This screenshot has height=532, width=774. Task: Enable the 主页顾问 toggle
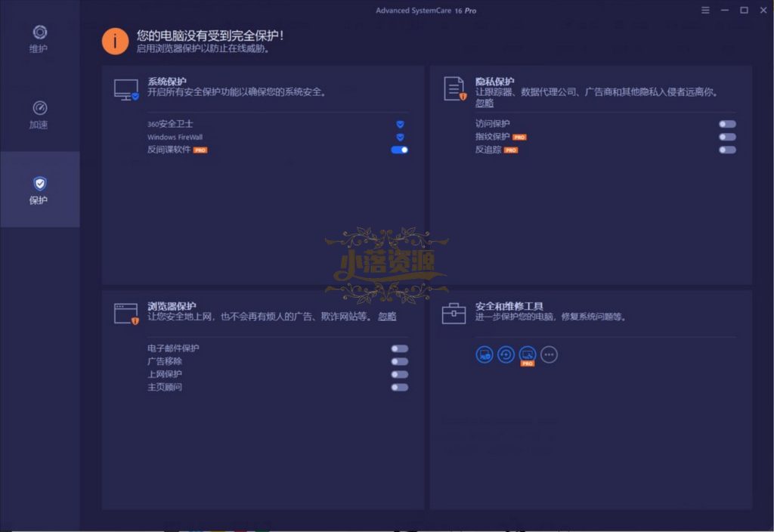click(399, 388)
